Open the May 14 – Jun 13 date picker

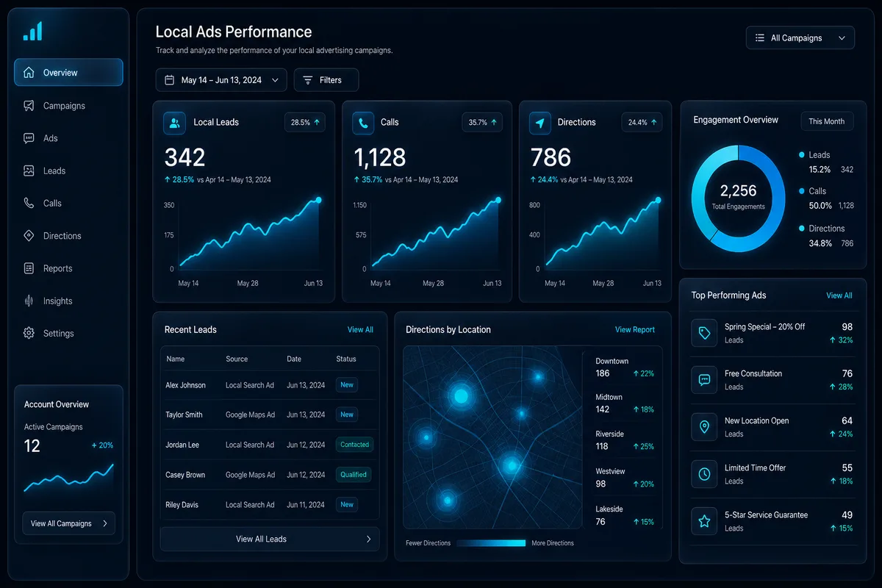(221, 80)
